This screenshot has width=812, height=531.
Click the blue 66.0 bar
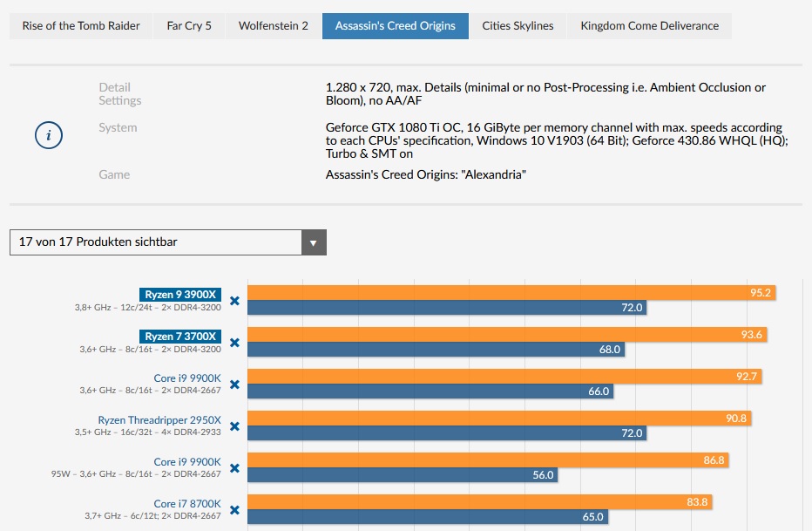[430, 391]
